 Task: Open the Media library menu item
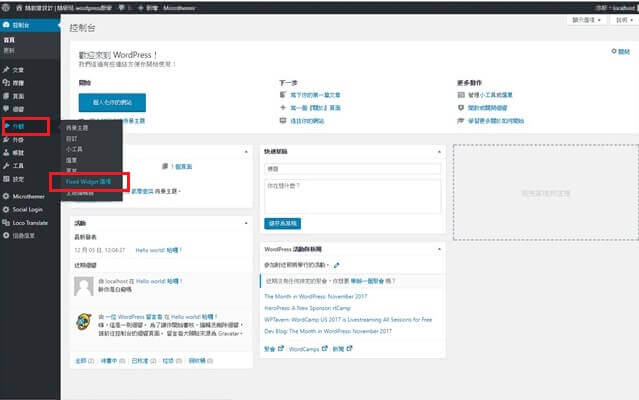(30, 83)
